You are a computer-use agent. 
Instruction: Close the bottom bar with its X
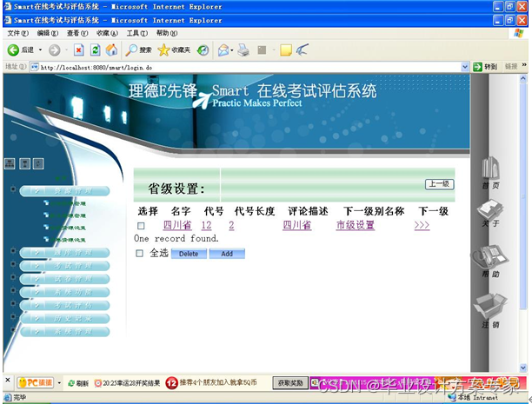[8, 380]
